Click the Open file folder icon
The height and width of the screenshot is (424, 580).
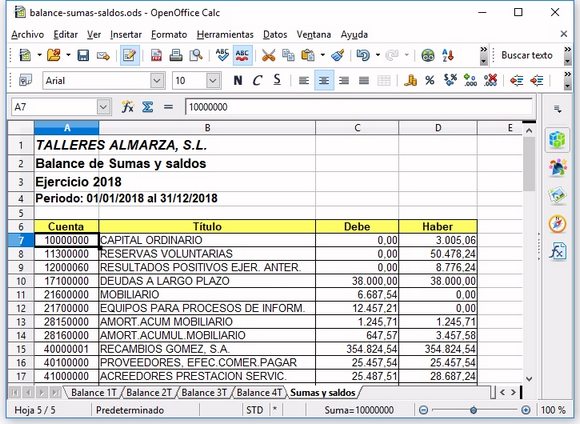point(54,55)
